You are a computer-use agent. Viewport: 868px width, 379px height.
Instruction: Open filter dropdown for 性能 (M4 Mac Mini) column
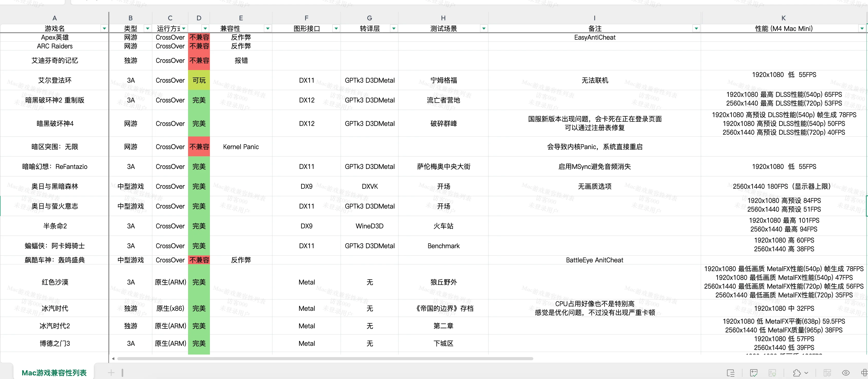[x=862, y=29]
